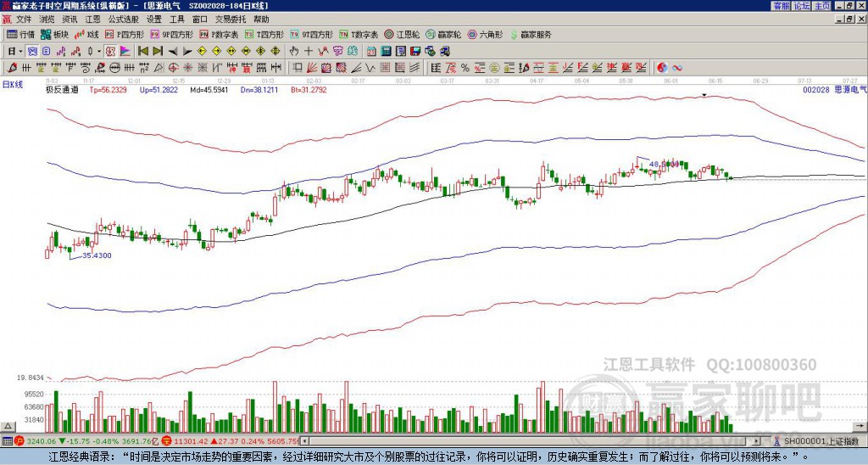
Task: Click the 48.5000 price annotation
Action: coord(664,164)
